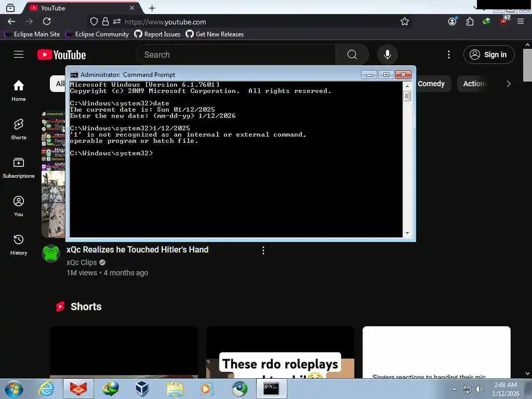Open Home in the YouTube sidebar
Viewport: 532px width, 399px height.
[x=19, y=90]
